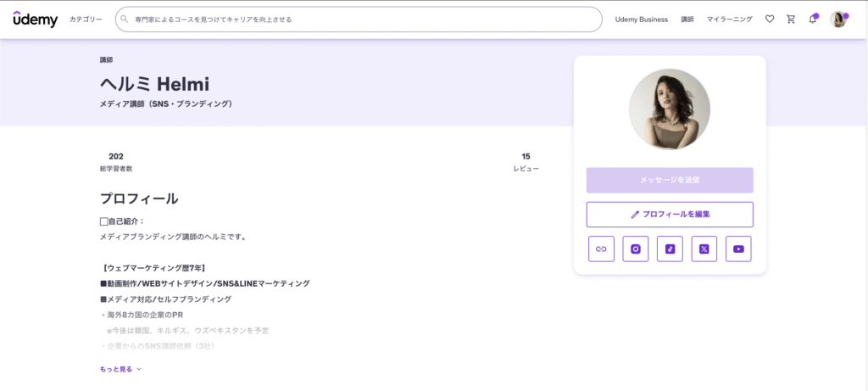Click the large instructor profile photo

670,109
